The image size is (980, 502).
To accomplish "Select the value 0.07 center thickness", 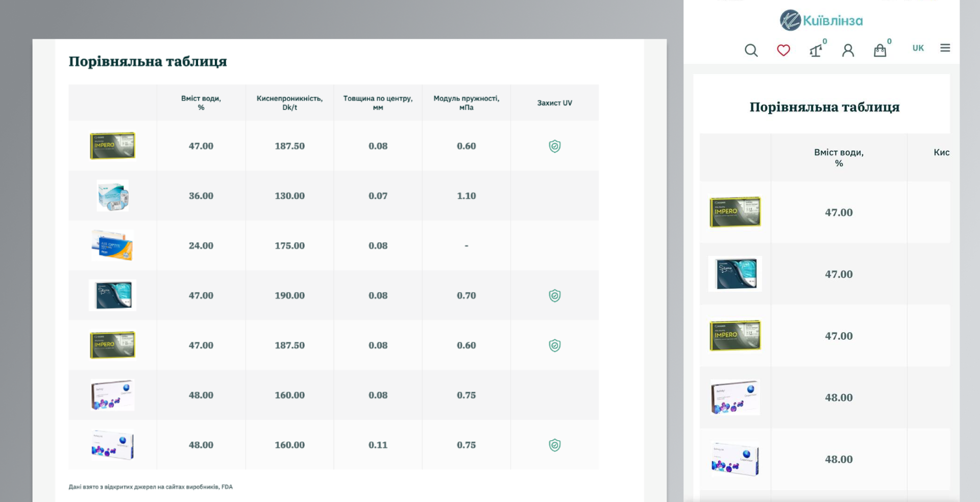I will point(378,196).
